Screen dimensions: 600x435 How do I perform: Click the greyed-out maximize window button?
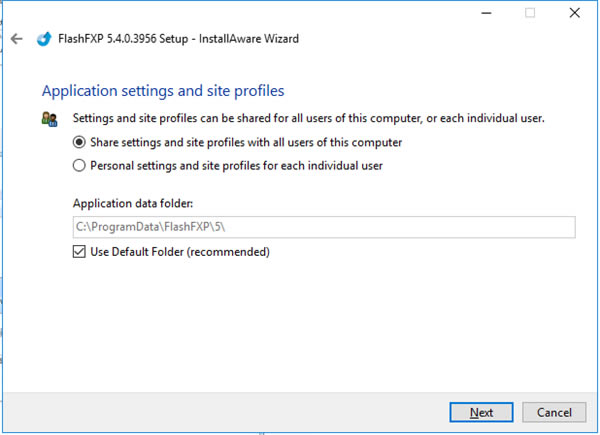[x=530, y=14]
